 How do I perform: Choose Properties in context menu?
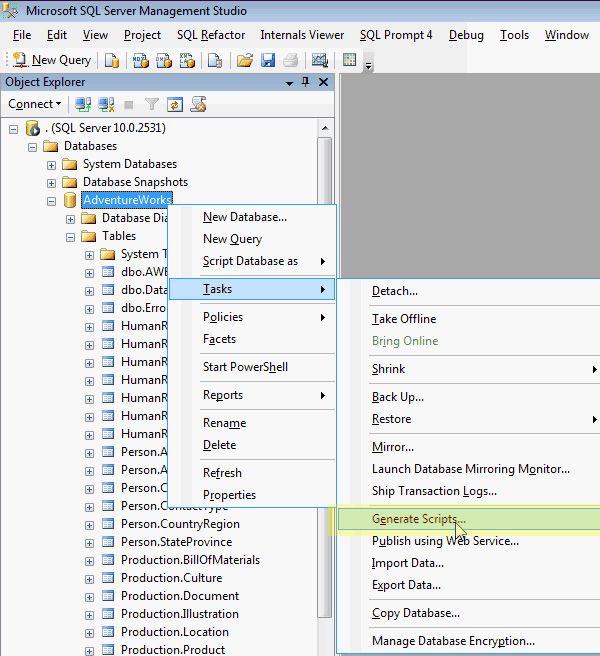(x=252, y=495)
